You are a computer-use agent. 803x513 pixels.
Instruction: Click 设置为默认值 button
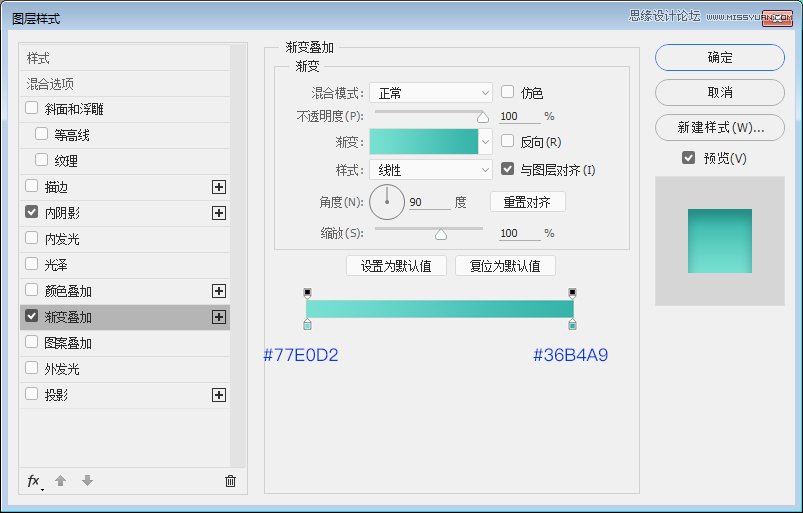(x=396, y=266)
